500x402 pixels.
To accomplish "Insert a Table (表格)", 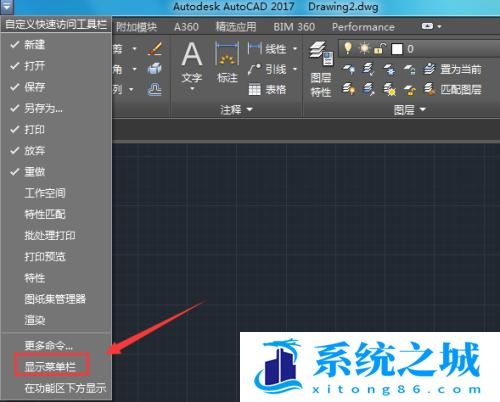I will click(267, 89).
